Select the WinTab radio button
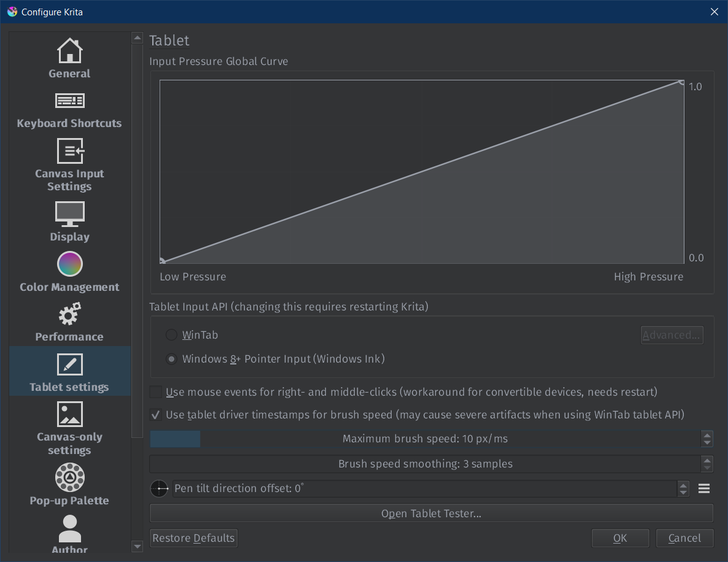This screenshot has width=728, height=562. (x=172, y=335)
